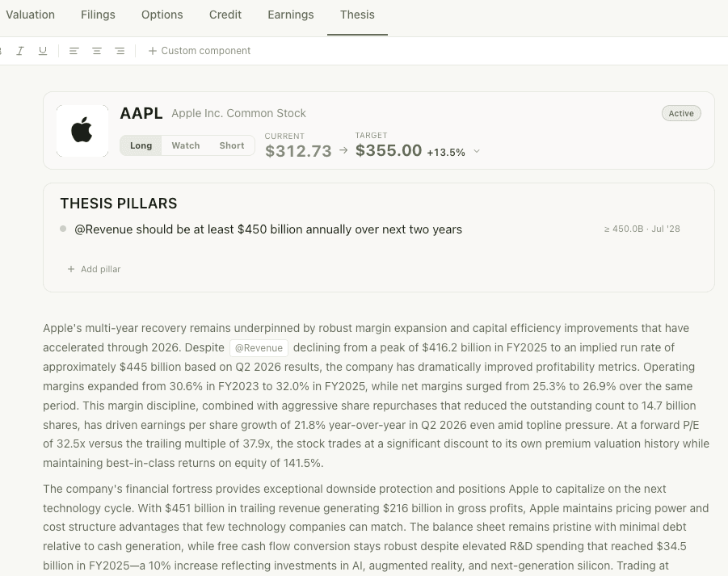Click the $355.00 target price

389,150
